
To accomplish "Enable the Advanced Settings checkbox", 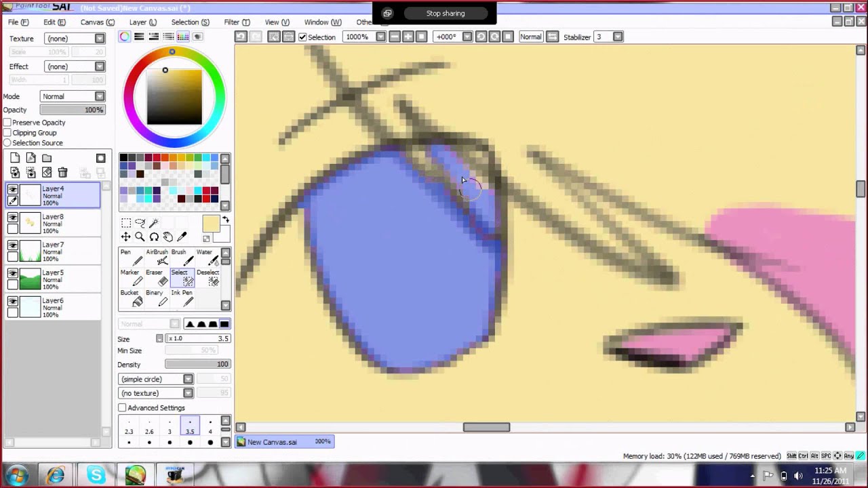I will click(x=122, y=408).
